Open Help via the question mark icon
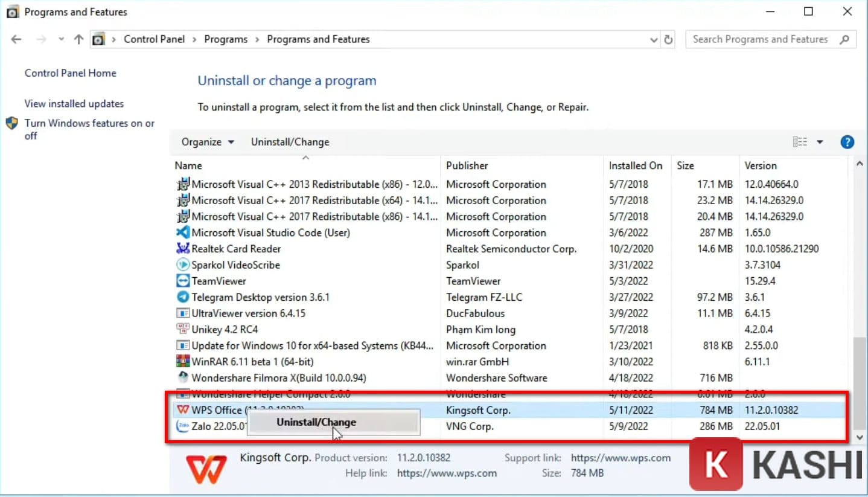The image size is (868, 497). (847, 142)
